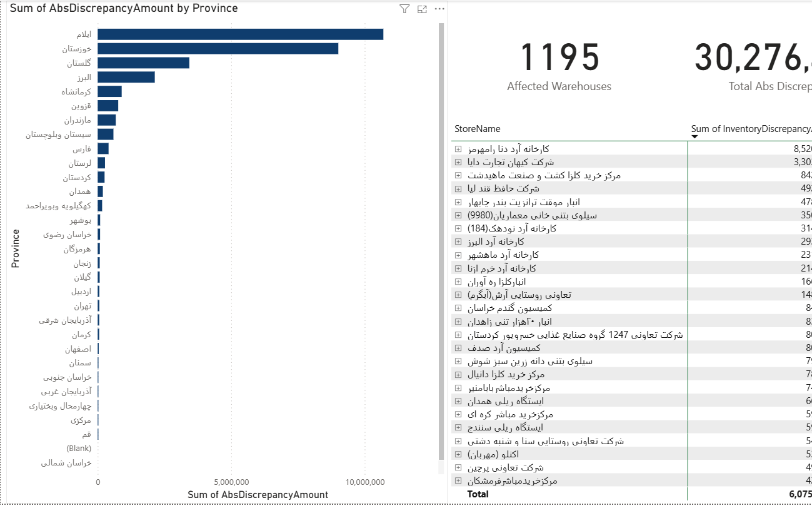Viewport: 812px width, 508px height.
Task: Expand the شرکت حافظ قند لیا row
Action: point(458,188)
